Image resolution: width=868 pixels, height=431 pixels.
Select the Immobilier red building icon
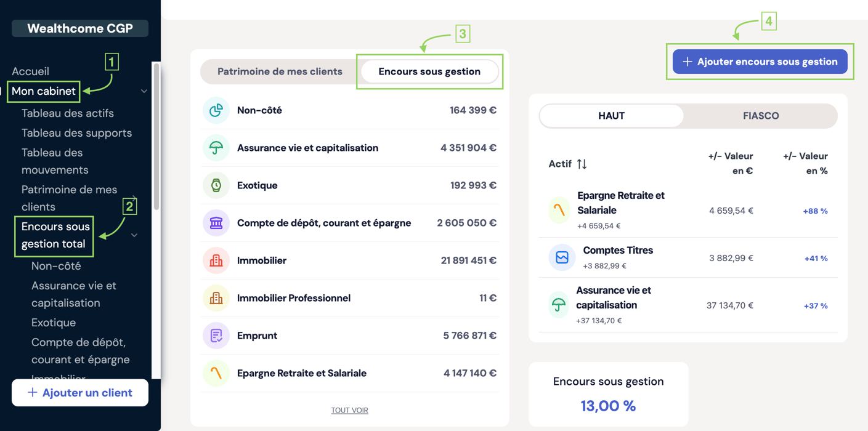pyautogui.click(x=217, y=260)
